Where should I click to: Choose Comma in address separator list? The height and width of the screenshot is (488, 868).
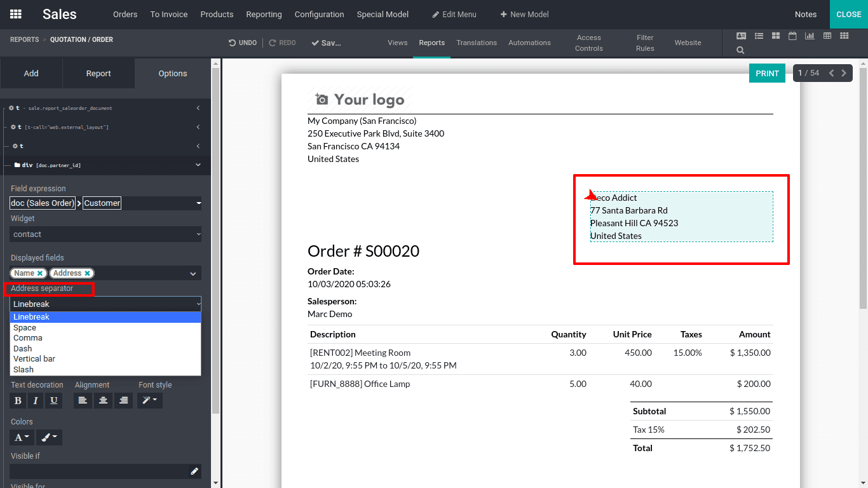(28, 338)
